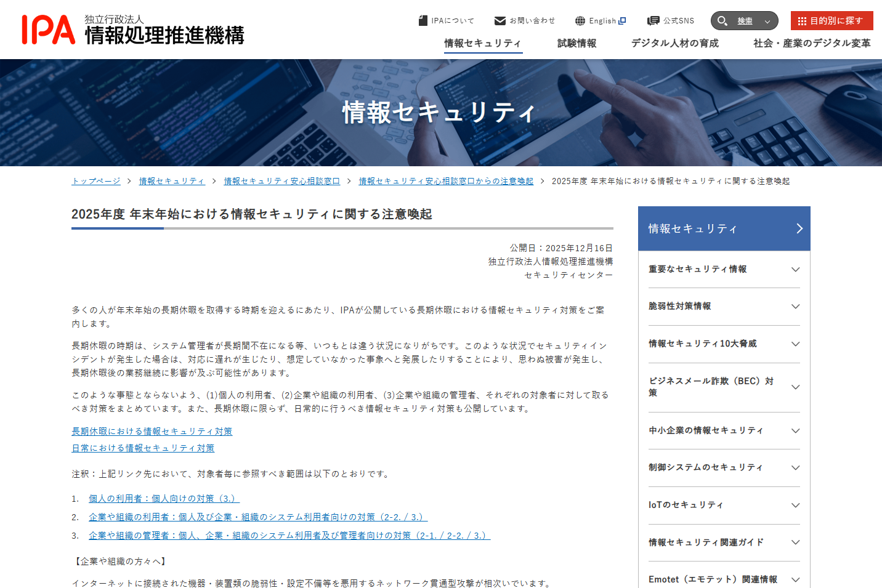Expand 重要なセキュリティ情報 in the sidebar
This screenshot has height=588, width=882.
click(x=795, y=269)
